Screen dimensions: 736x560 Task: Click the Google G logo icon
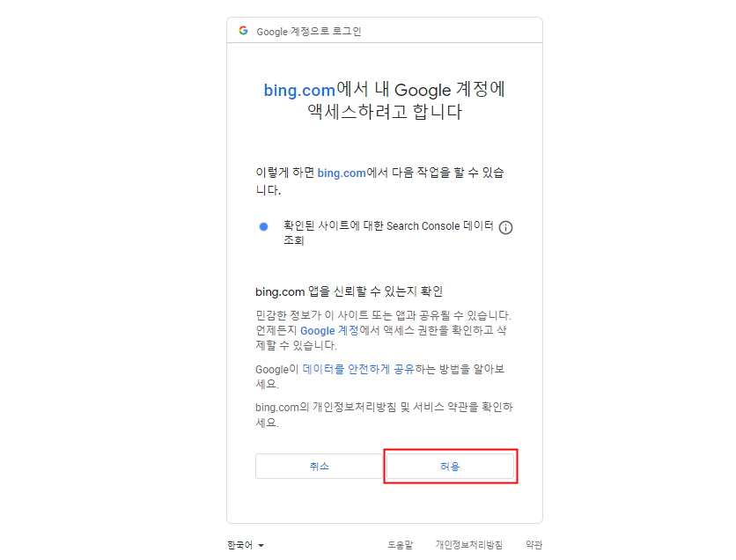pos(243,29)
